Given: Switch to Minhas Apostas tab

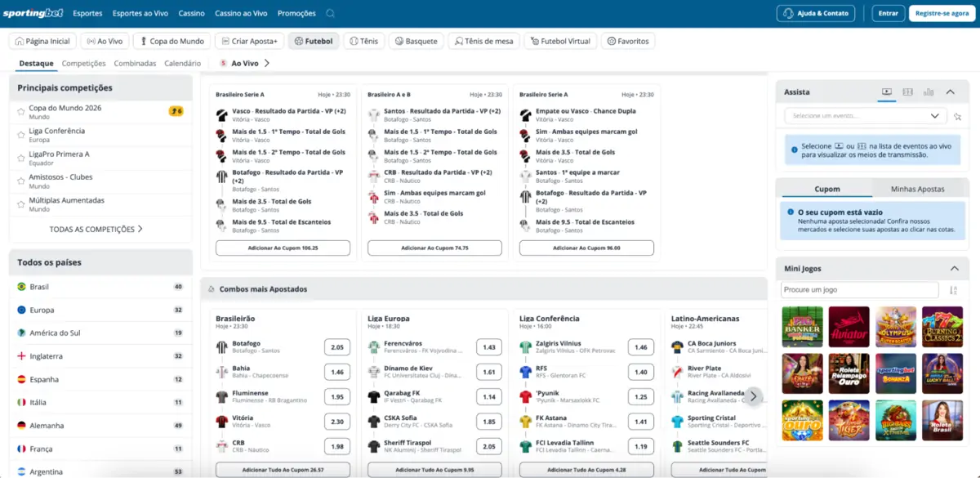Looking at the screenshot, I should (x=917, y=189).
